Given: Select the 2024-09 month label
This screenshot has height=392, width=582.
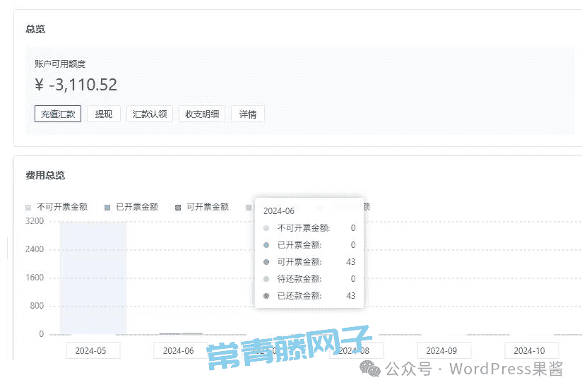Looking at the screenshot, I should pyautogui.click(x=444, y=350).
